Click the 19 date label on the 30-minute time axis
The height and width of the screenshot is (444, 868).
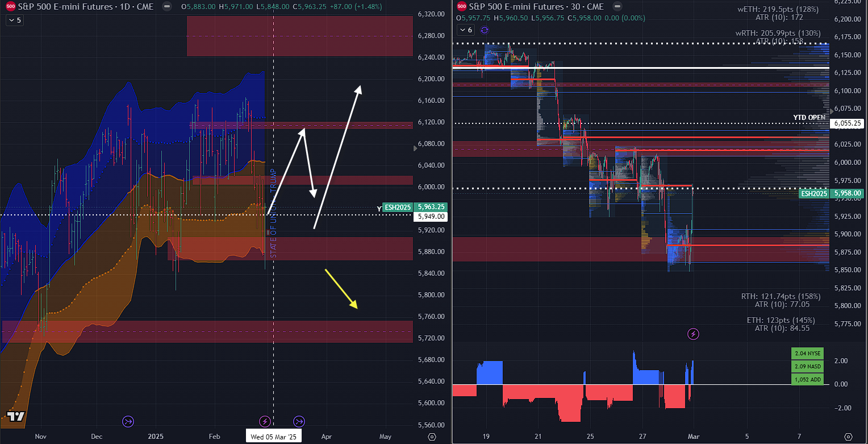click(486, 437)
